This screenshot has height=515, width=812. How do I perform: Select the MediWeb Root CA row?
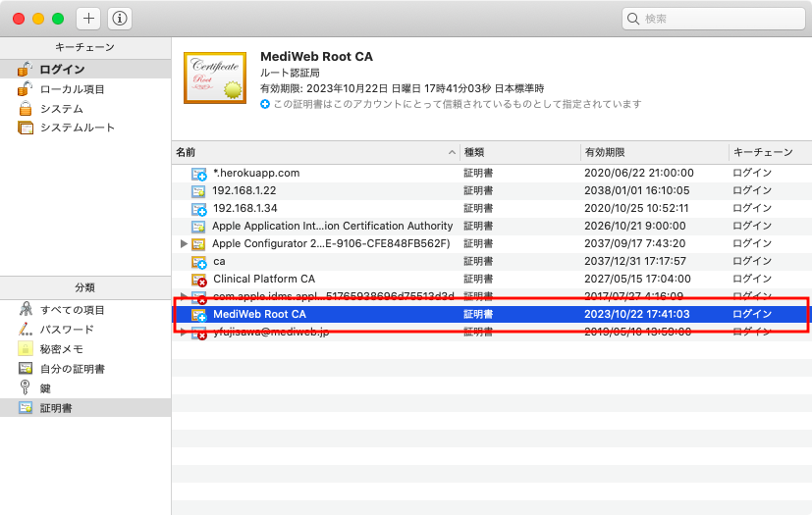(492, 314)
